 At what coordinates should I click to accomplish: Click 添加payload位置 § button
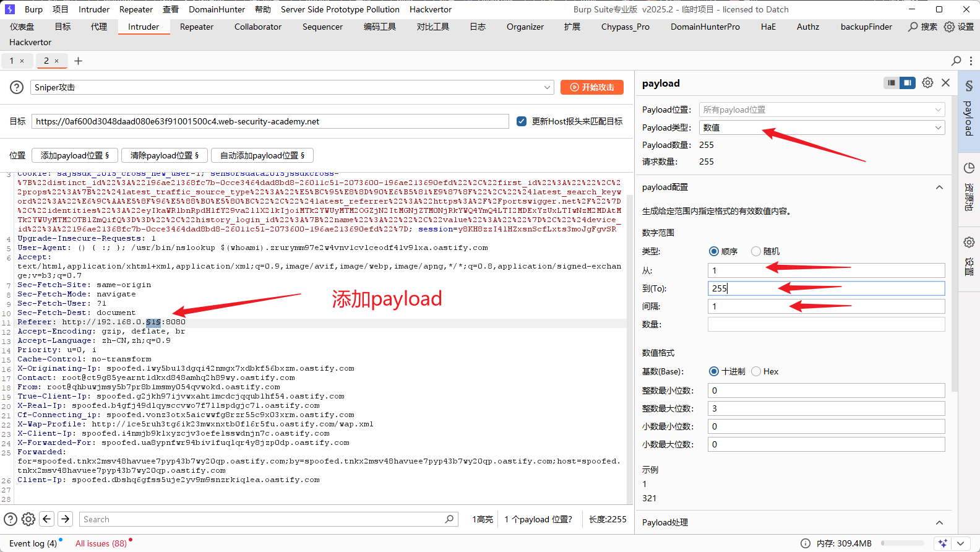click(x=75, y=155)
